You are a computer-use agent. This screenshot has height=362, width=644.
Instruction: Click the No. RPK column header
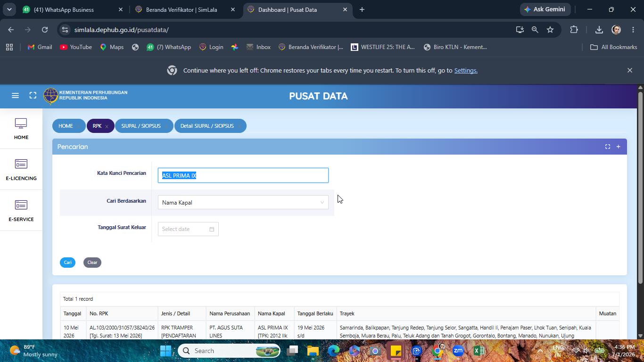[122, 313]
